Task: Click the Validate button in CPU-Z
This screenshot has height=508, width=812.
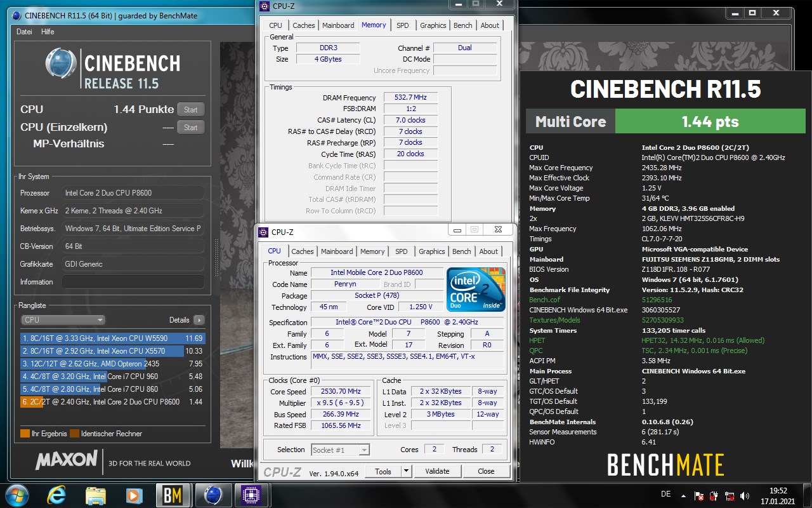Action: 437,471
